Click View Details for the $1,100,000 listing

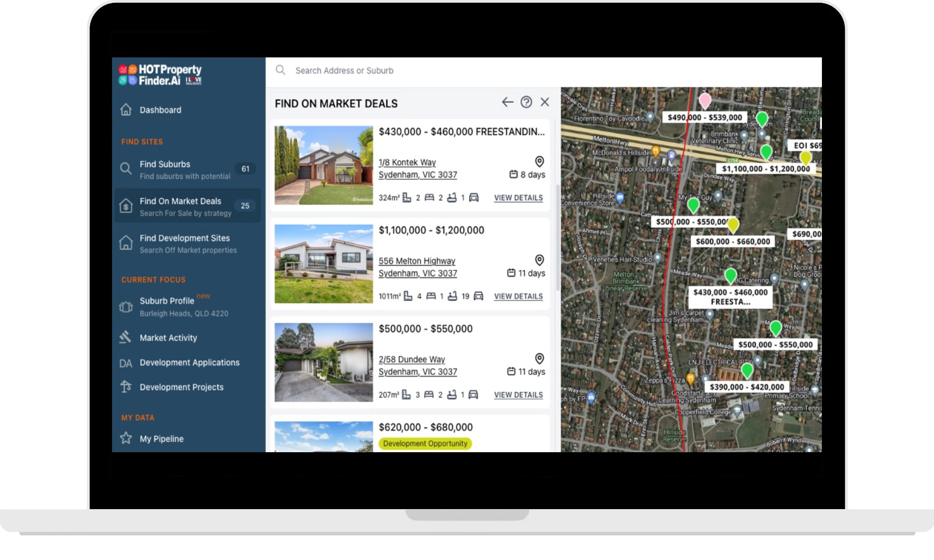tap(518, 296)
